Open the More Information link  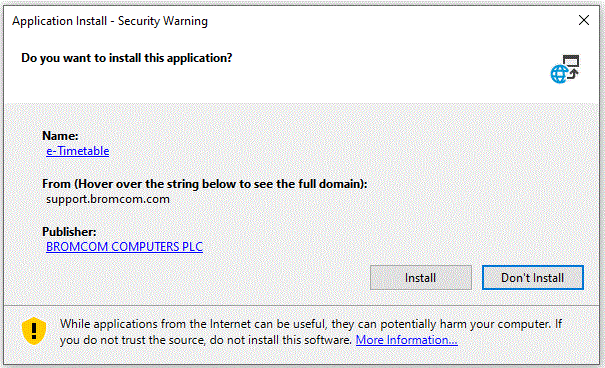[407, 340]
